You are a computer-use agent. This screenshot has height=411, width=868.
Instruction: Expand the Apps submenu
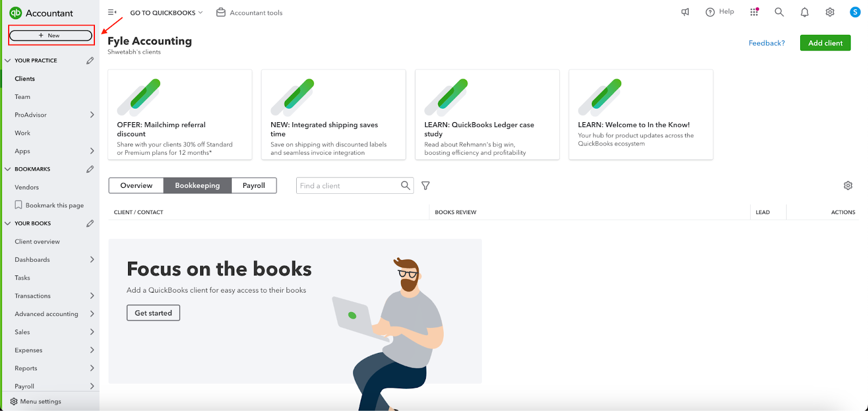pyautogui.click(x=92, y=151)
